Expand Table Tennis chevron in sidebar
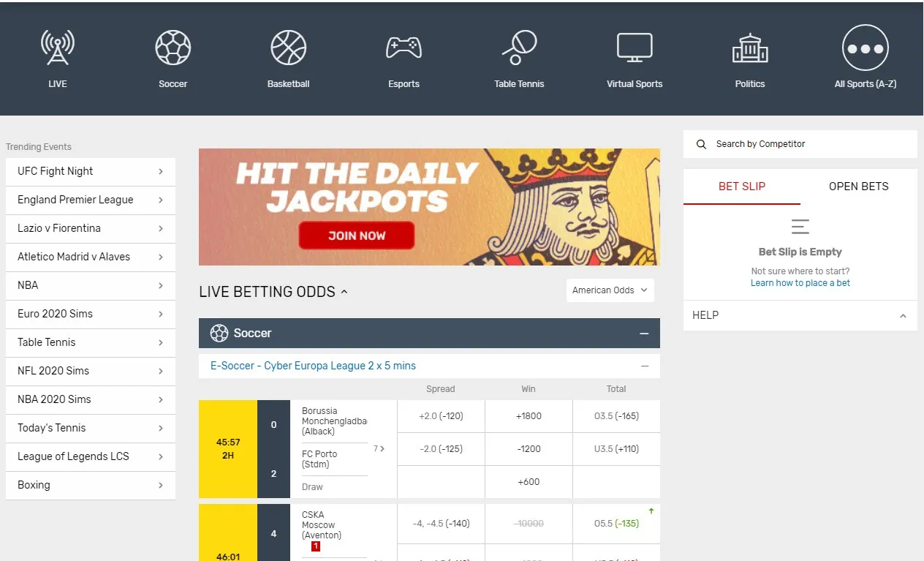The width and height of the screenshot is (924, 561). (x=160, y=342)
